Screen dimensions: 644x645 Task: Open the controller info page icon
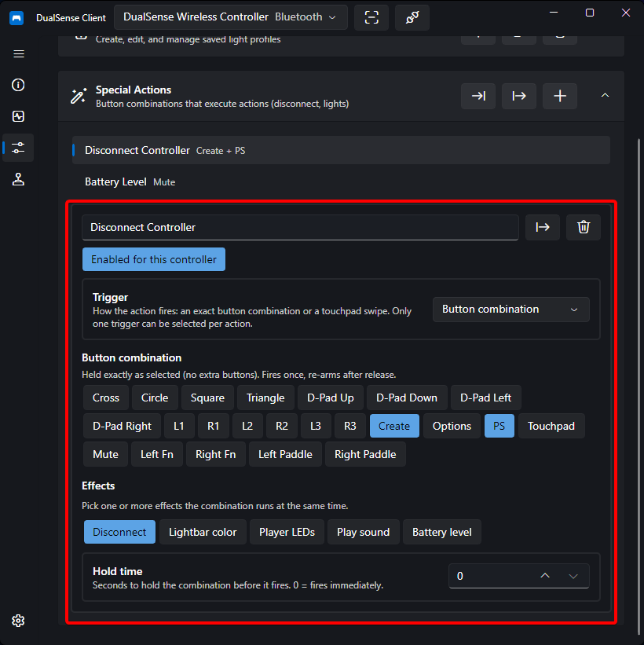(18, 85)
